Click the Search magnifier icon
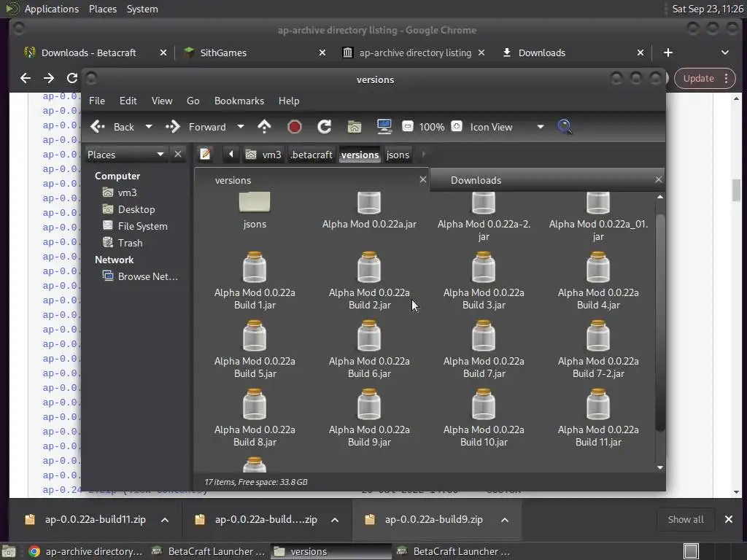The width and height of the screenshot is (747, 560). point(565,127)
